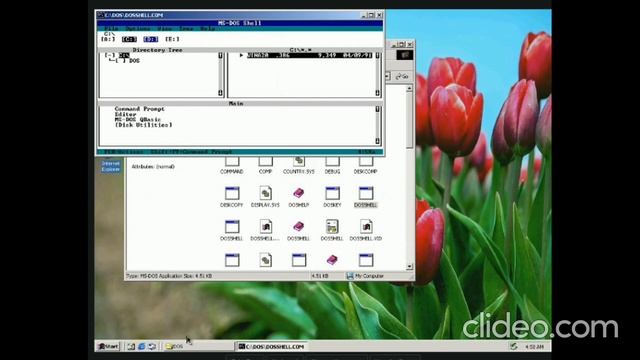The height and width of the screenshot is (360, 640).
Task: Click file list pane down scroll arrow
Action: point(378,93)
